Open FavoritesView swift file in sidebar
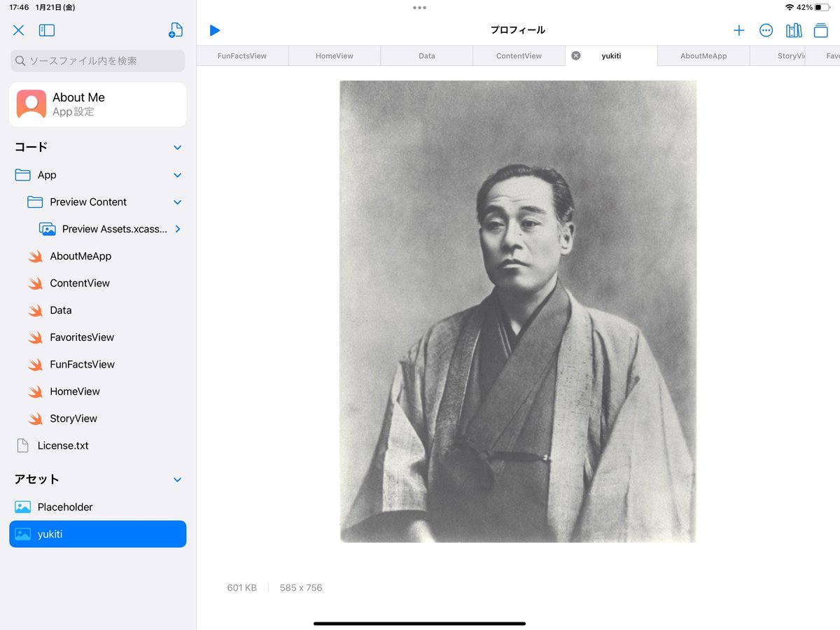 click(98, 337)
